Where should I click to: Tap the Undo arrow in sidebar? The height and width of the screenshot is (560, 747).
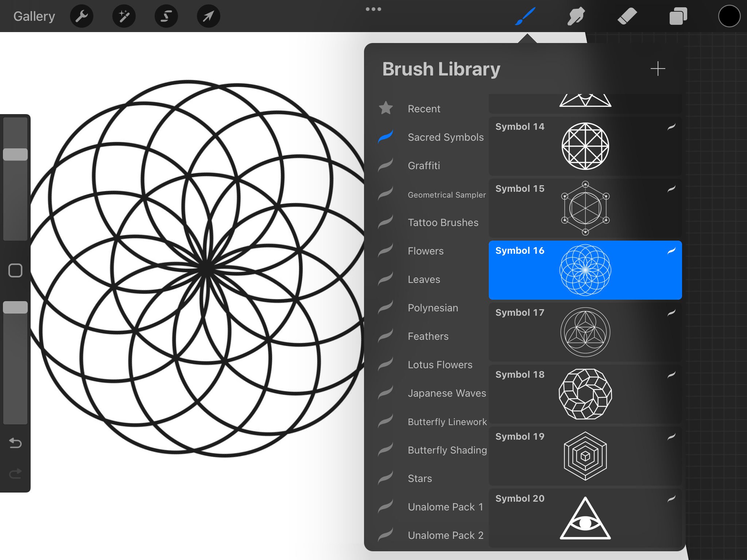tap(15, 443)
